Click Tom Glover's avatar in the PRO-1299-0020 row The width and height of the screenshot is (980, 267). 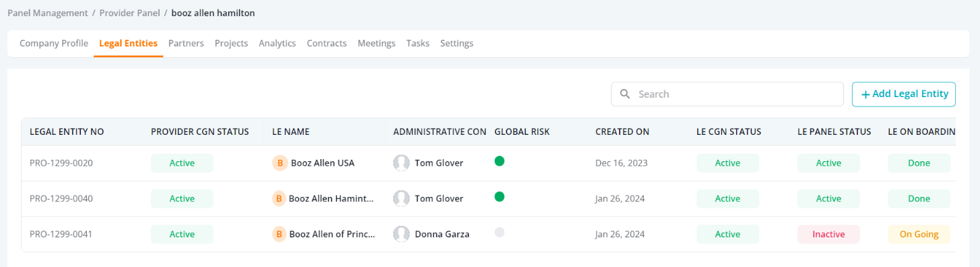401,162
